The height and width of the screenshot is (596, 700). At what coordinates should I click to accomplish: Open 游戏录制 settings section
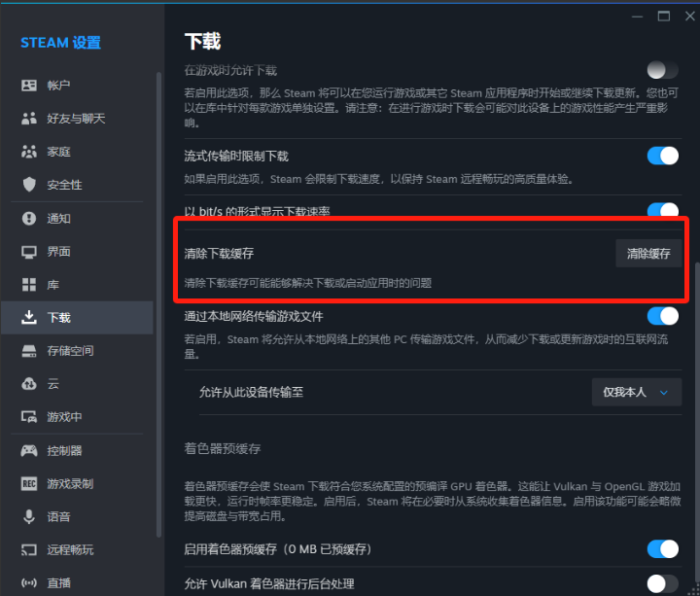77,483
